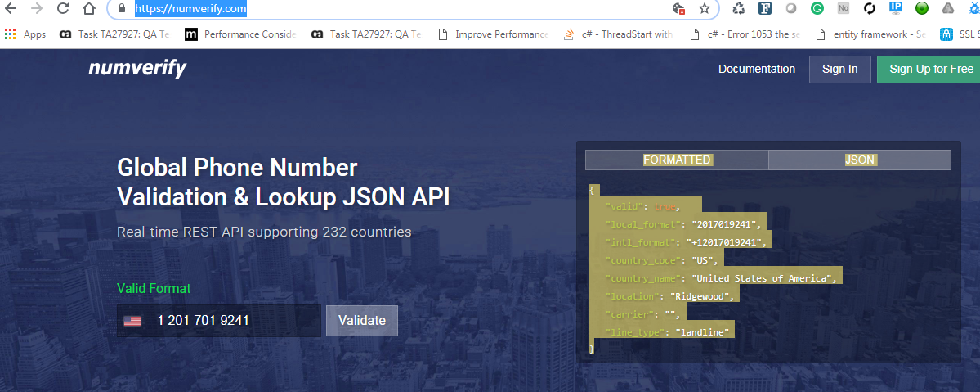This screenshot has width=980, height=392.
Task: Click the 'Global Phone Number' heading
Action: tap(238, 168)
